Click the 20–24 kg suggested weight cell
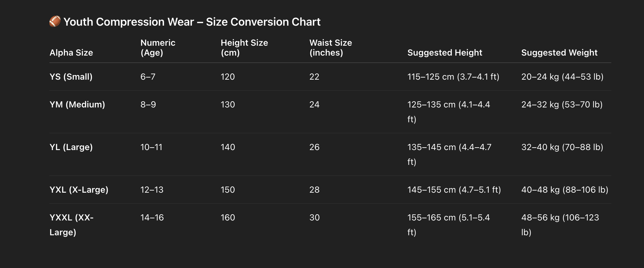The width and height of the screenshot is (644, 268). point(562,77)
